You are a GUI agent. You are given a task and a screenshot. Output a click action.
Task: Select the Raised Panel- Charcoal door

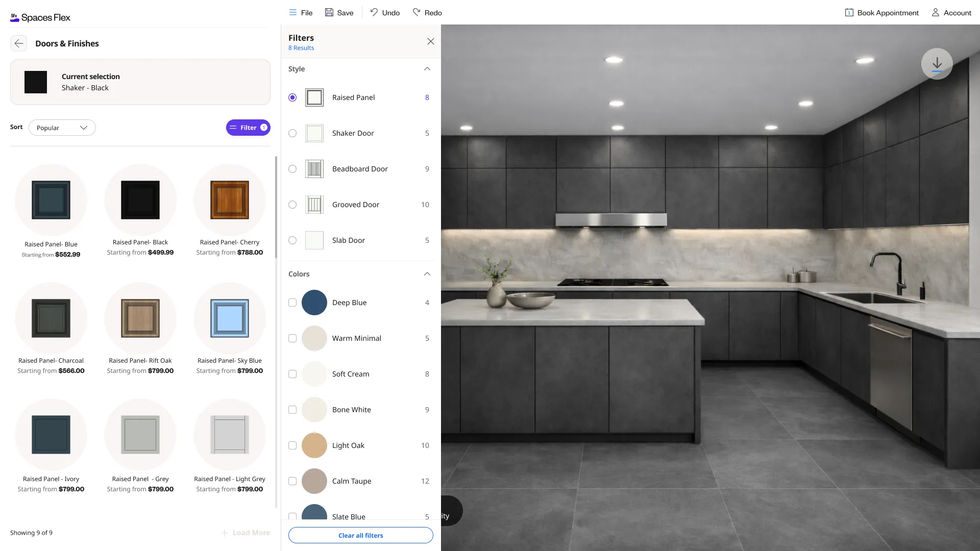tap(51, 318)
